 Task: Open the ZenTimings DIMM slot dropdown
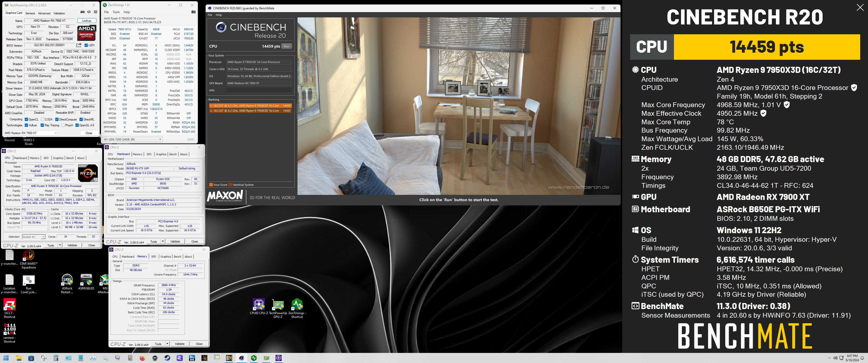coord(133,139)
